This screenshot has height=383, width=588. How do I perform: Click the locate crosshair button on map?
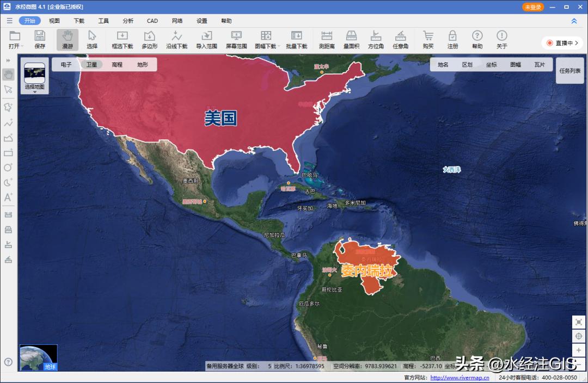579,336
